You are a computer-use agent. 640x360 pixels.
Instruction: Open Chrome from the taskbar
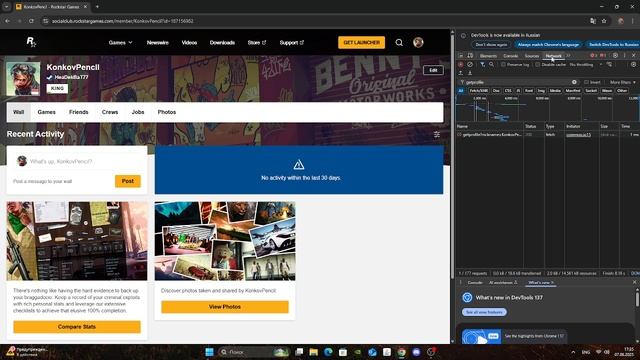402,352
